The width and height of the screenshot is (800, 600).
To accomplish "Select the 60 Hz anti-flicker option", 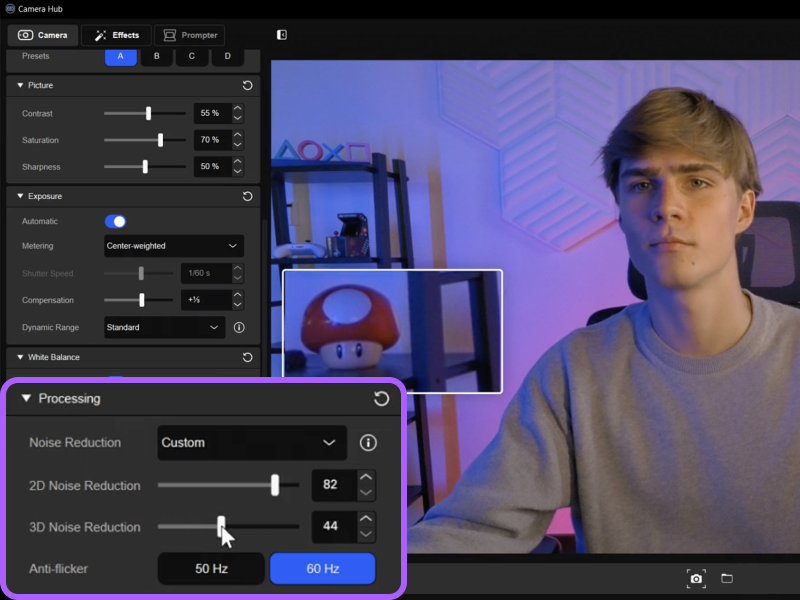I will (322, 568).
